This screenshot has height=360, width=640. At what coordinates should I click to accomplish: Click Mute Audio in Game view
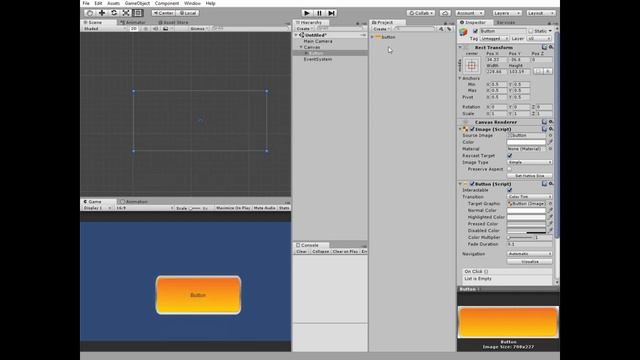(264, 208)
